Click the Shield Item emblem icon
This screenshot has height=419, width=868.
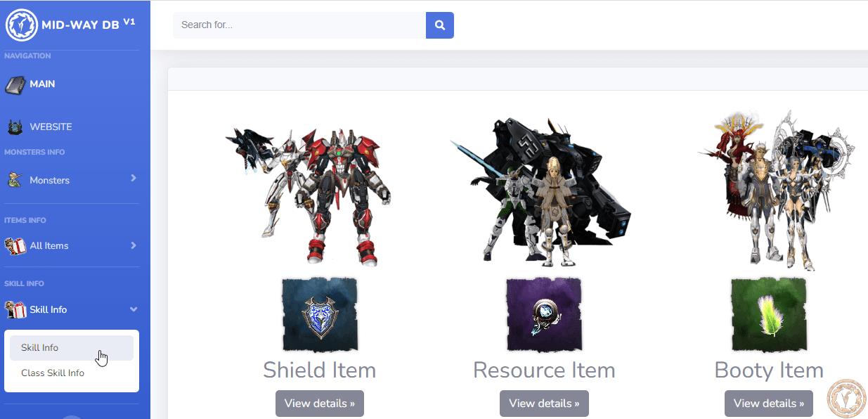click(320, 314)
